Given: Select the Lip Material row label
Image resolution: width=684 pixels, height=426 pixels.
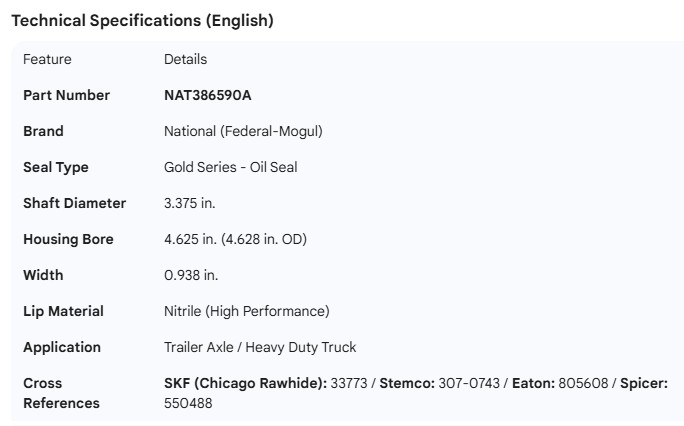Looking at the screenshot, I should click(x=63, y=311).
